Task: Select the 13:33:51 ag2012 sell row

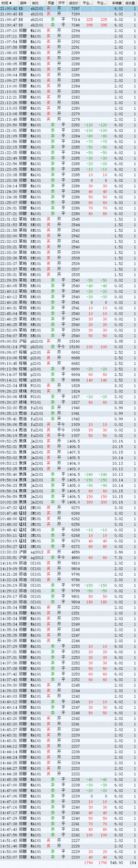Action: tap(69, 557)
